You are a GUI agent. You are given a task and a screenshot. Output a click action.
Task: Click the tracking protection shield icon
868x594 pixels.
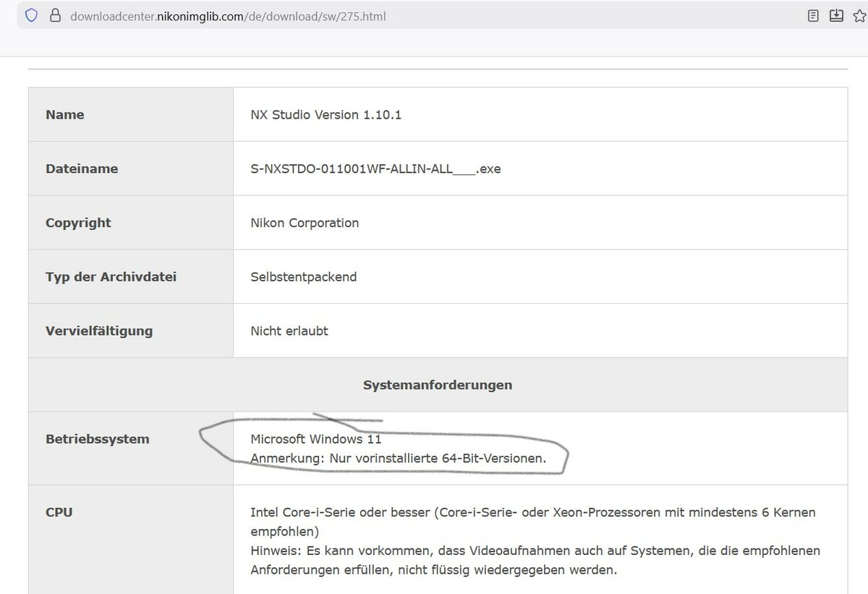pyautogui.click(x=31, y=15)
